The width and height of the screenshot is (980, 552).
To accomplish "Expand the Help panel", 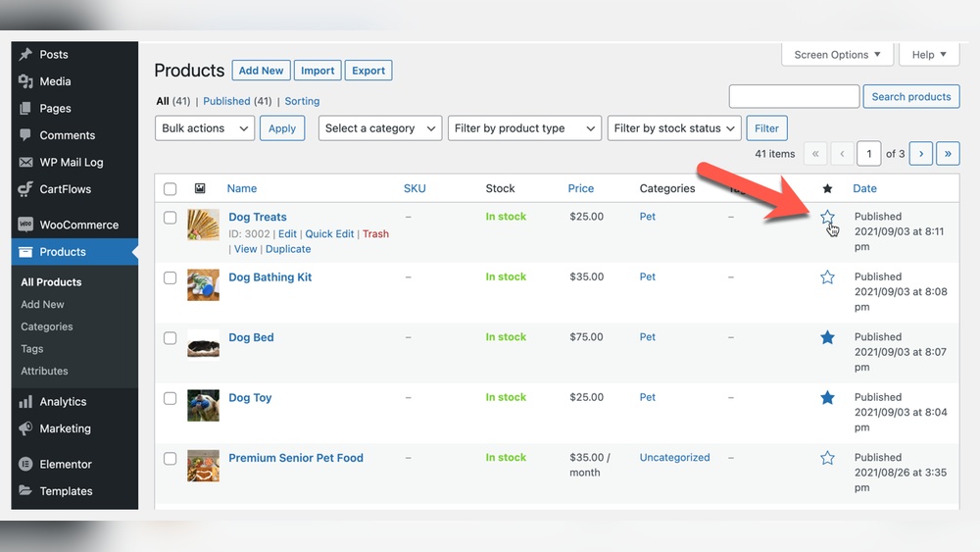I will click(929, 54).
